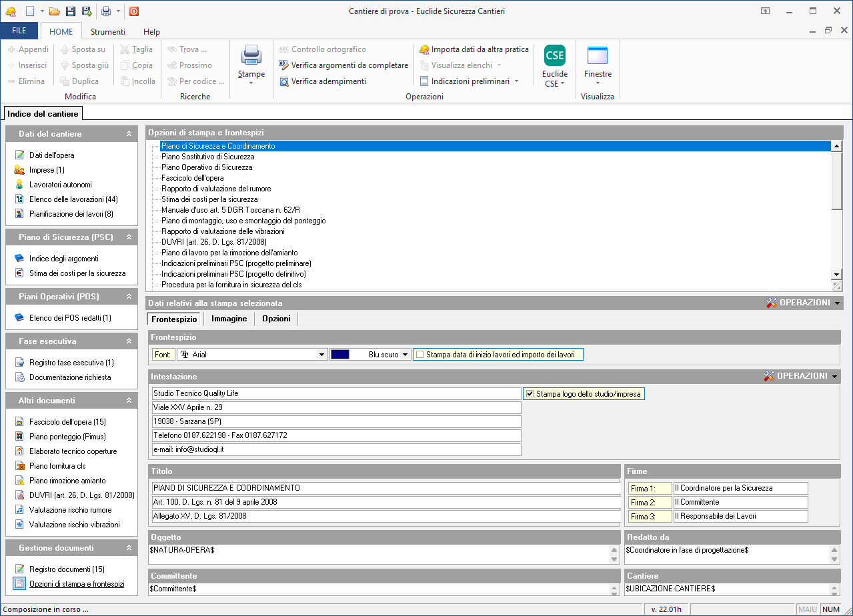Open OPERAZIONI menu in Intestazione header

[801, 376]
